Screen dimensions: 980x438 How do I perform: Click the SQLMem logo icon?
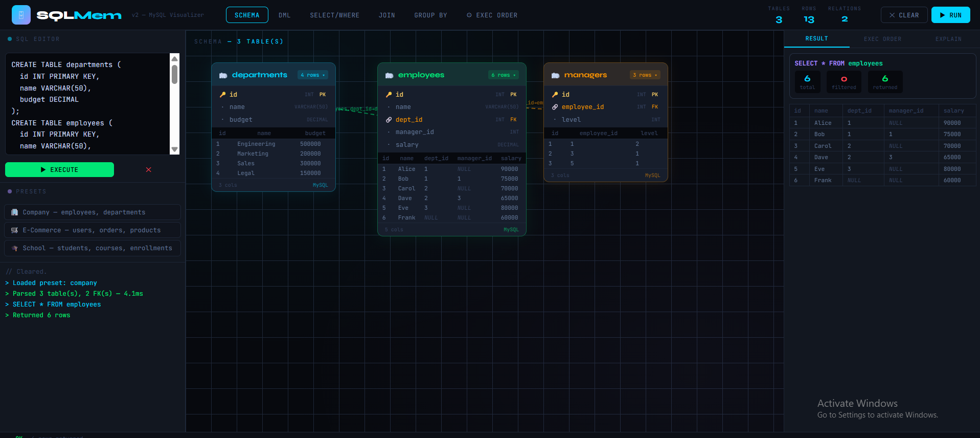point(21,15)
